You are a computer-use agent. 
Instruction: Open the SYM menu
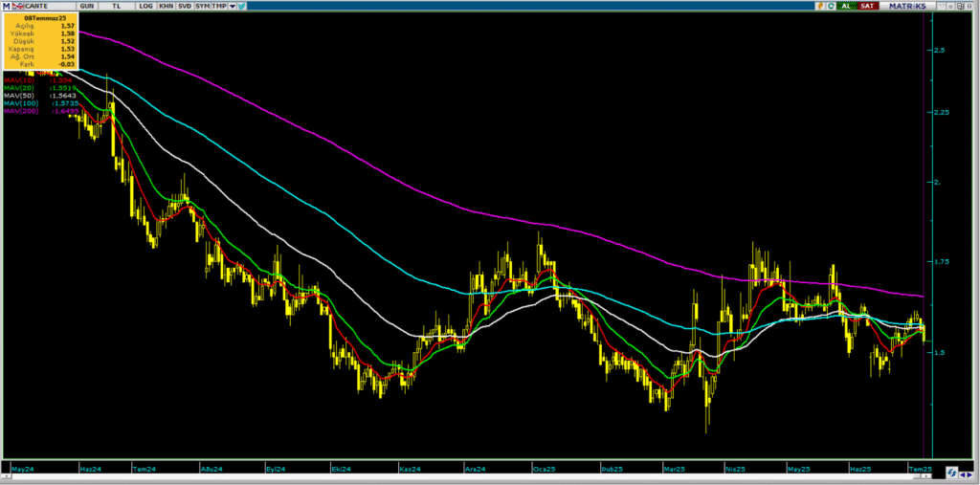coord(202,6)
